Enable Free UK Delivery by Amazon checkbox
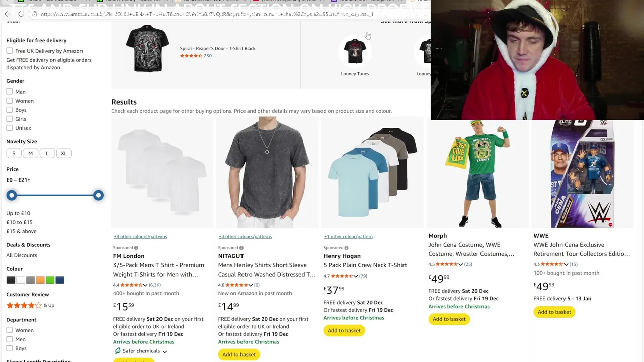 pos(10,51)
